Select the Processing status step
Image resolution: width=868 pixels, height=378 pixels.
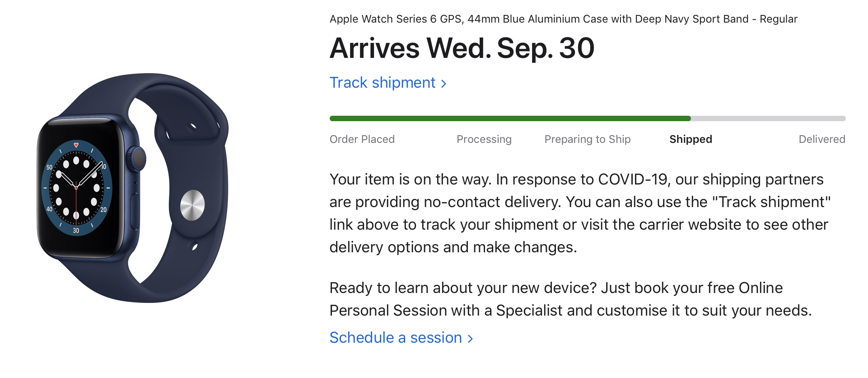[484, 139]
